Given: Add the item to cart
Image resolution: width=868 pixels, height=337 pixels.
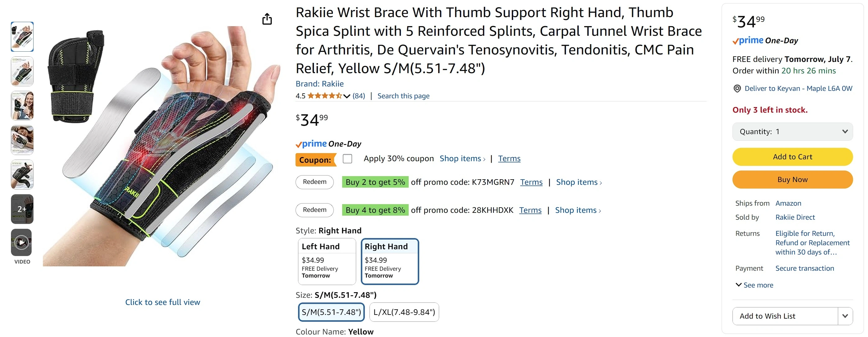Looking at the screenshot, I should click(x=792, y=157).
